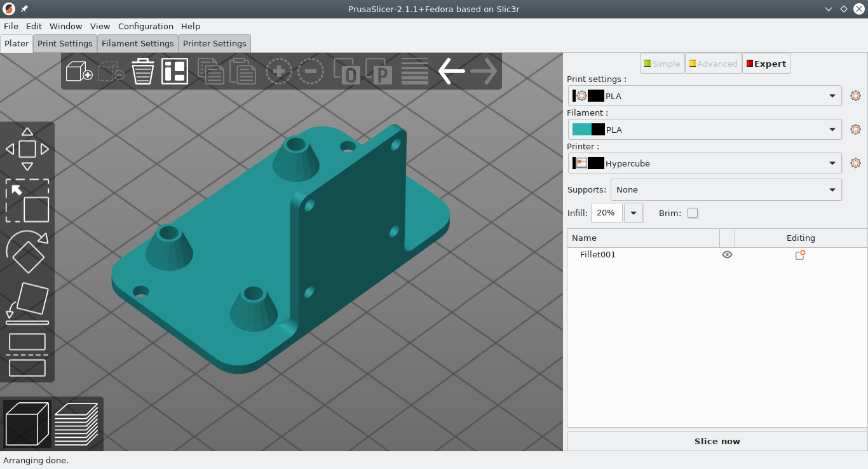Select the Cut tool
The image size is (868, 469).
[x=27, y=355]
